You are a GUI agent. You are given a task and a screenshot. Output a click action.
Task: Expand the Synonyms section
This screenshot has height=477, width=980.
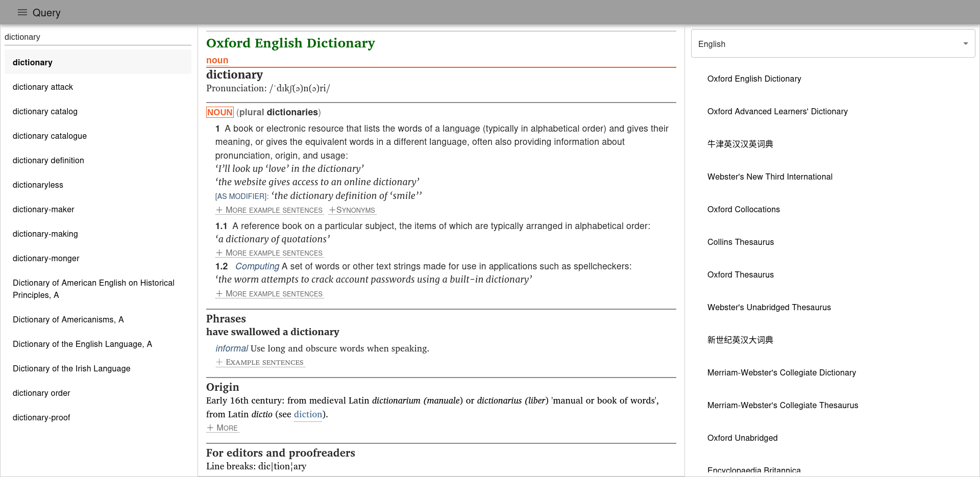[x=352, y=210]
